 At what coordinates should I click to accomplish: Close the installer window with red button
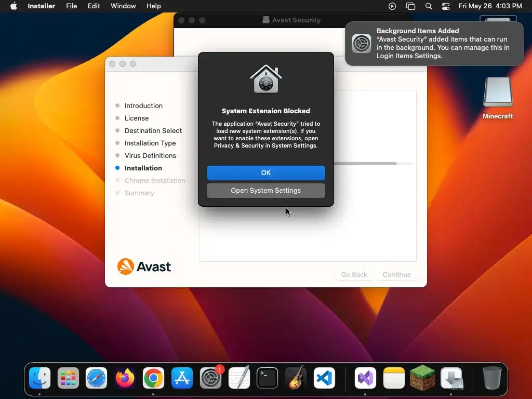point(112,64)
